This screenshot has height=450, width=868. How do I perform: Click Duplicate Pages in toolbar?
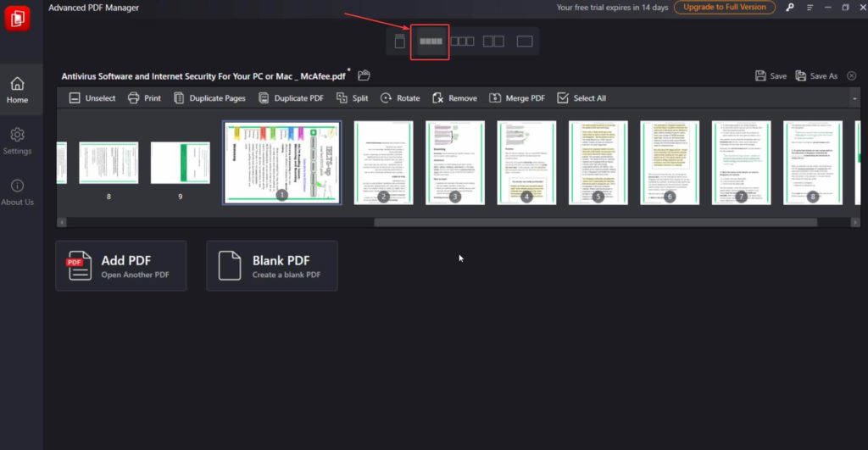[x=209, y=98]
